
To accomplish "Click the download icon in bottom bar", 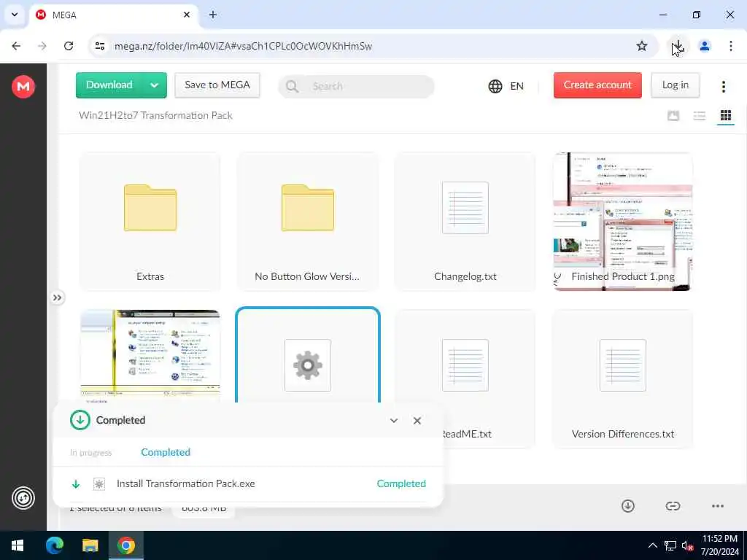I will coord(628,506).
